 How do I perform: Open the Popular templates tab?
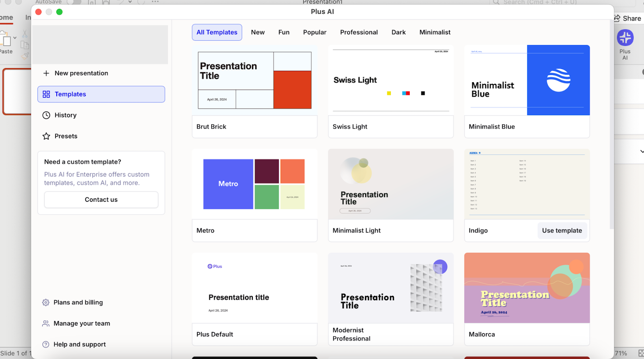click(x=315, y=32)
